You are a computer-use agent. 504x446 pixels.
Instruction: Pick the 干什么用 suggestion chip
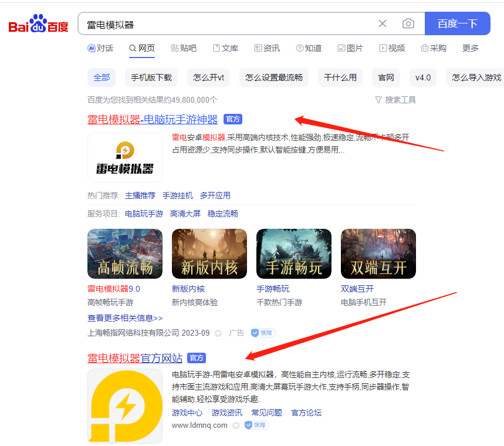click(x=340, y=77)
